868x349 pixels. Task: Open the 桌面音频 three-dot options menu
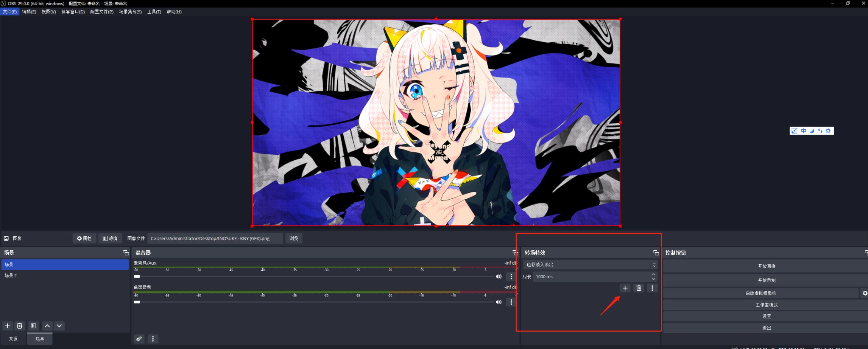511,302
